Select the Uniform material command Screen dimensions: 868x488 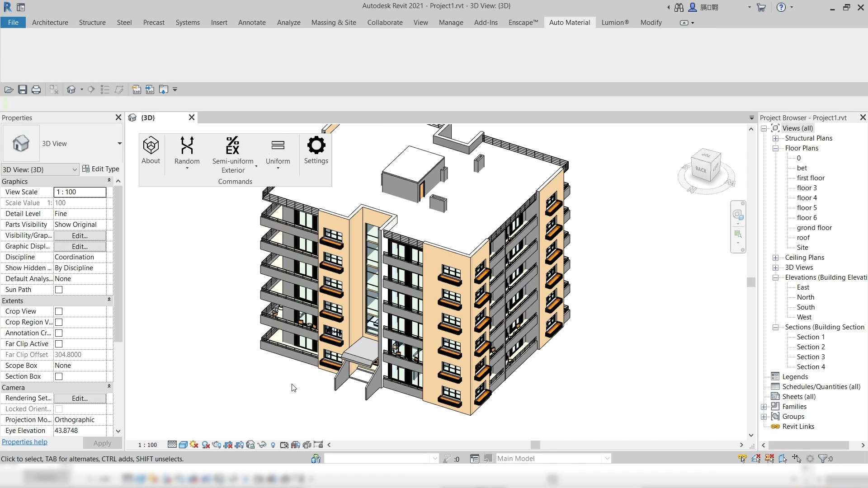click(278, 151)
